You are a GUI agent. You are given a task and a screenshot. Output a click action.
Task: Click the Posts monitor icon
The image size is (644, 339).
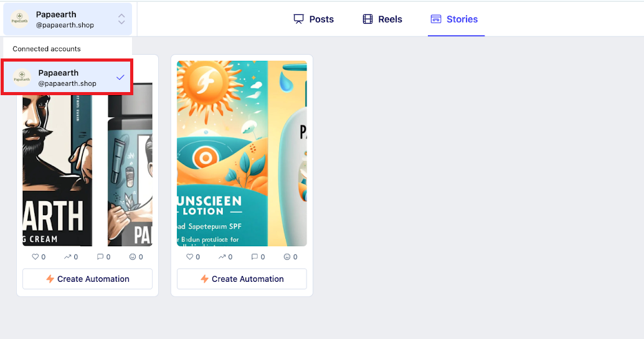pos(298,19)
